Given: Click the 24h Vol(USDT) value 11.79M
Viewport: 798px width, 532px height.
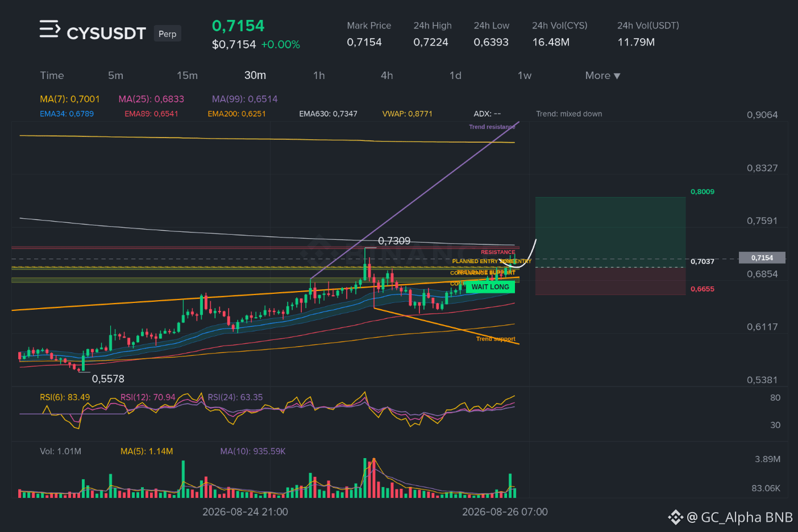Looking at the screenshot, I should pyautogui.click(x=636, y=42).
